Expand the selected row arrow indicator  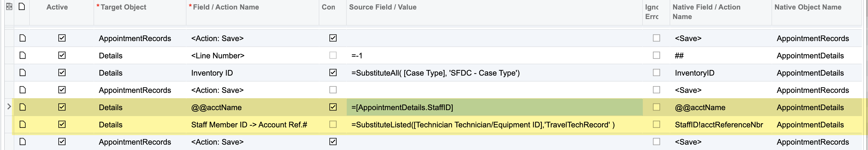pos(9,107)
